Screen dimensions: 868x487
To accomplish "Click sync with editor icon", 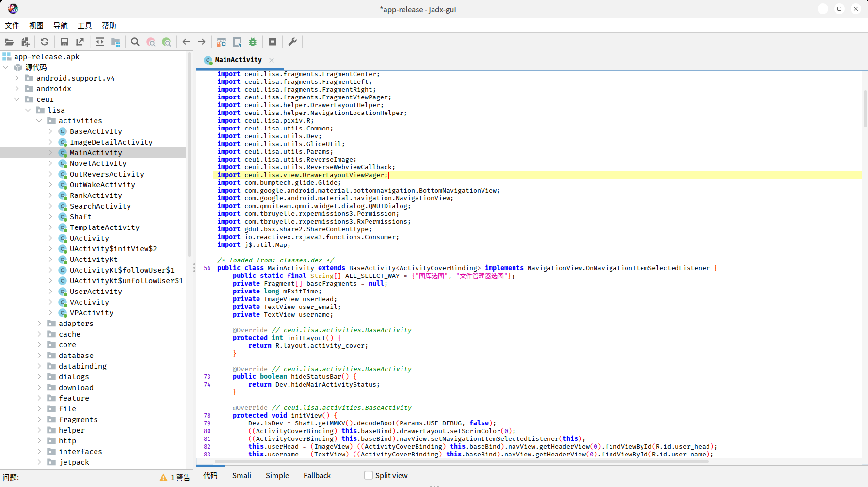I will click(x=100, y=42).
